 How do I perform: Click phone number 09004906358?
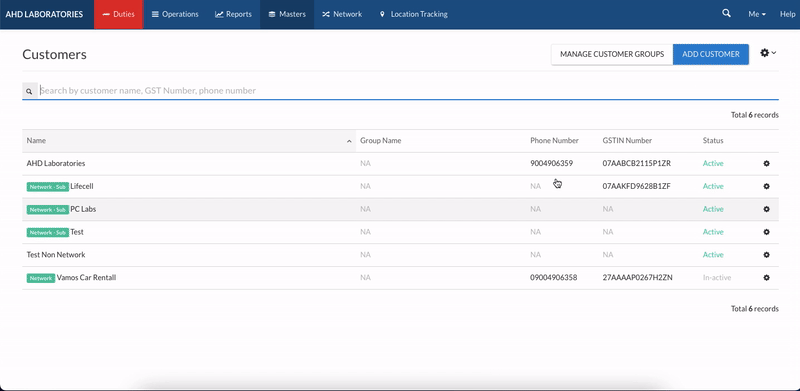(554, 278)
